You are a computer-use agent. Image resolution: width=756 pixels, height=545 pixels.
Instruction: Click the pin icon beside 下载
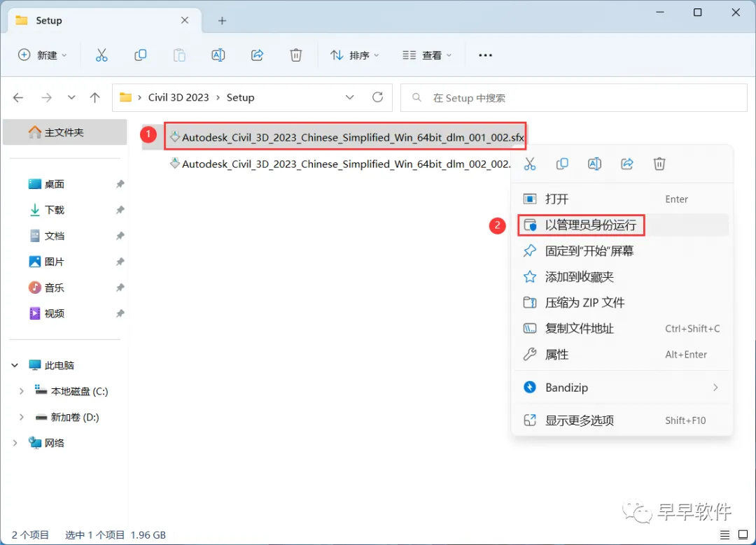point(120,210)
